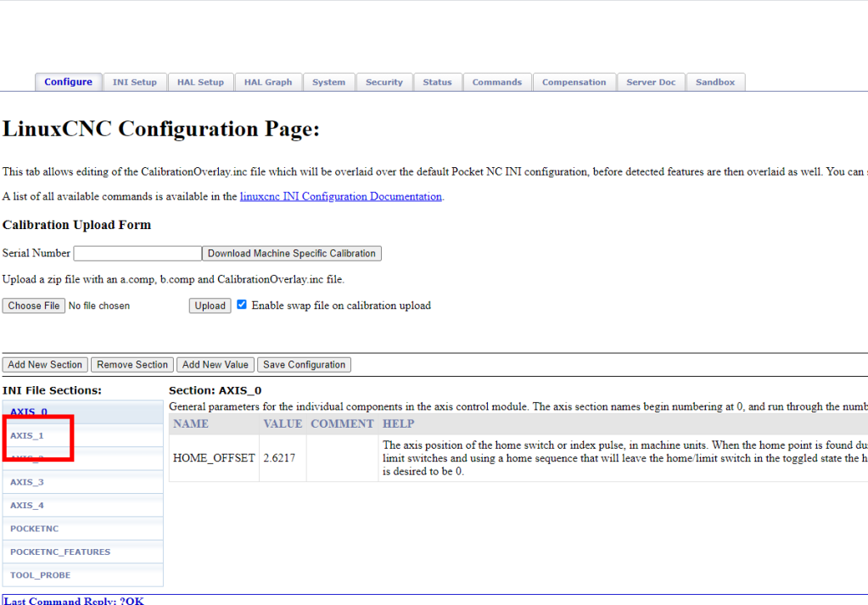
Task: Toggle Enable swap file on calibration upload
Action: pyautogui.click(x=242, y=305)
